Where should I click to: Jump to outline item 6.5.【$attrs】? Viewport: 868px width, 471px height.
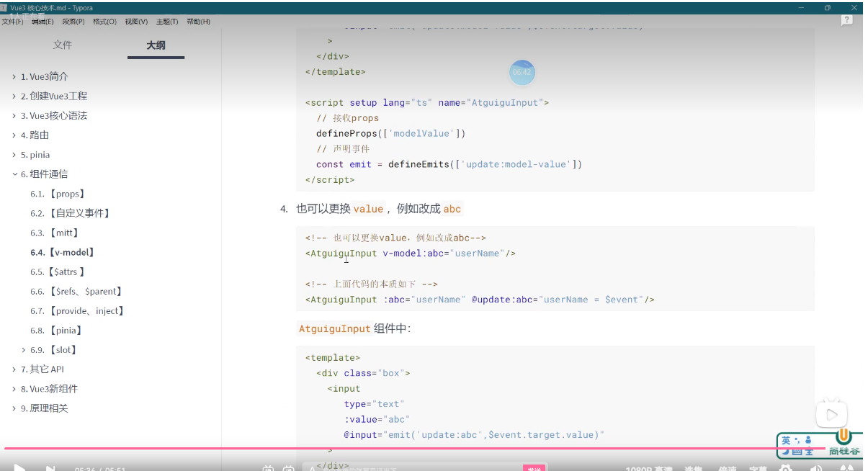click(x=58, y=272)
